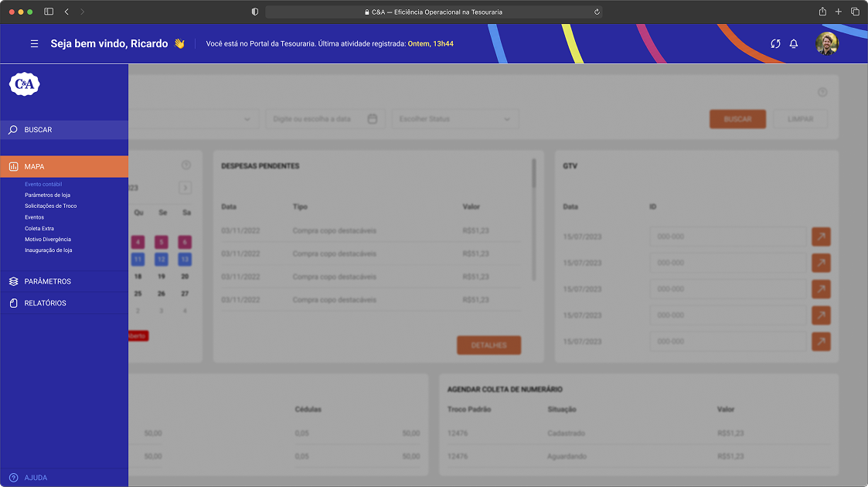The width and height of the screenshot is (868, 487).
Task: Open Motivo Divergência submenu link
Action: 48,240
